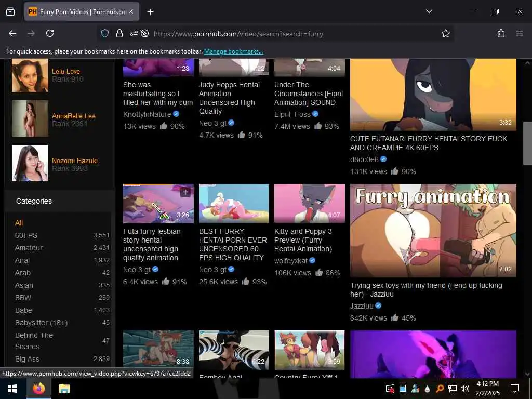
Task: Click the Nozomi Hazuki profile thumbnail
Action: (30, 163)
